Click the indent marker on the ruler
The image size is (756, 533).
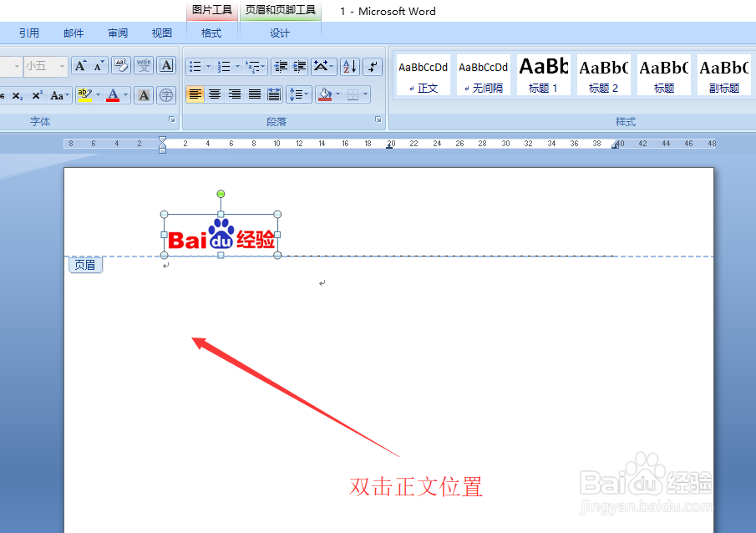(163, 145)
